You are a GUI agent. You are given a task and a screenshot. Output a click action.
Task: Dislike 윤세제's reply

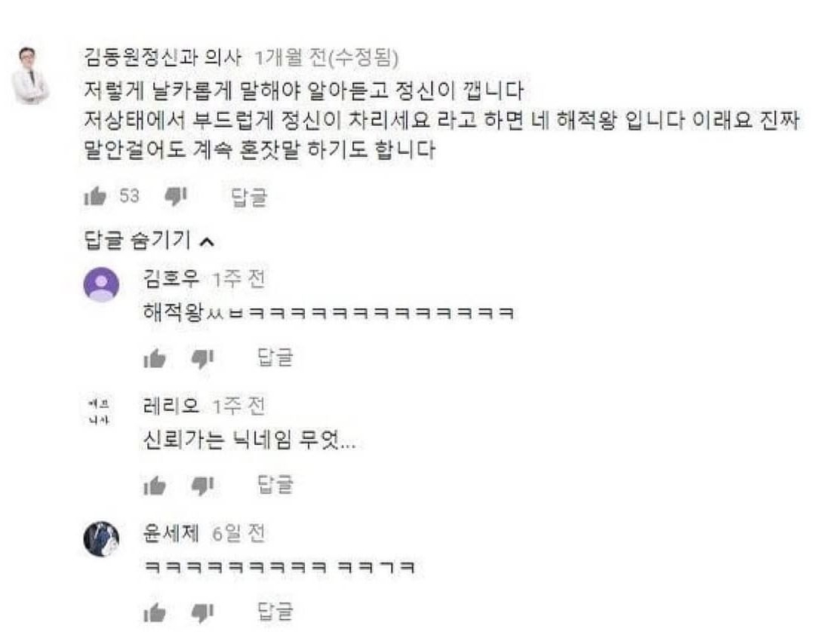[202, 613]
